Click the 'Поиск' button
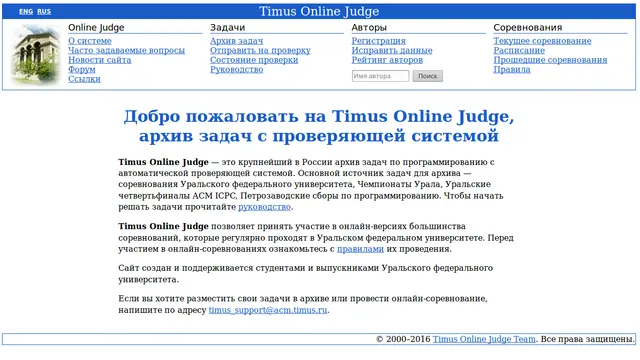Screen dimensions: 640x360 pos(427,76)
